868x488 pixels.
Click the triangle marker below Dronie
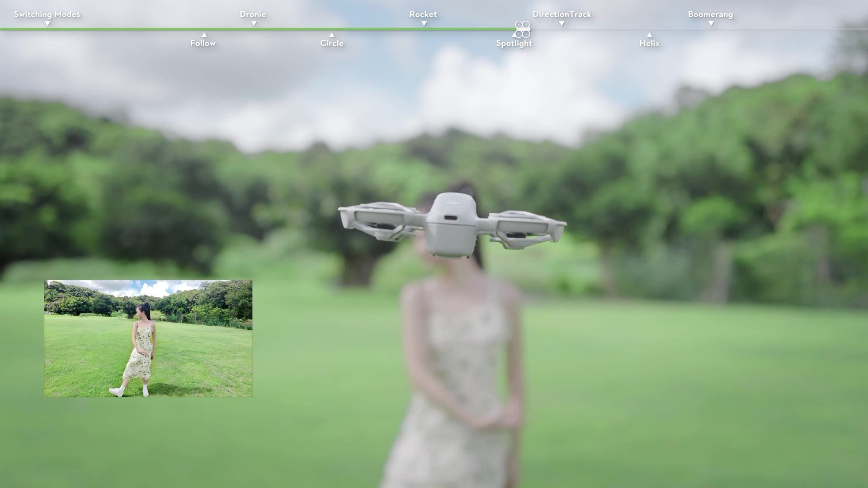pyautogui.click(x=254, y=23)
